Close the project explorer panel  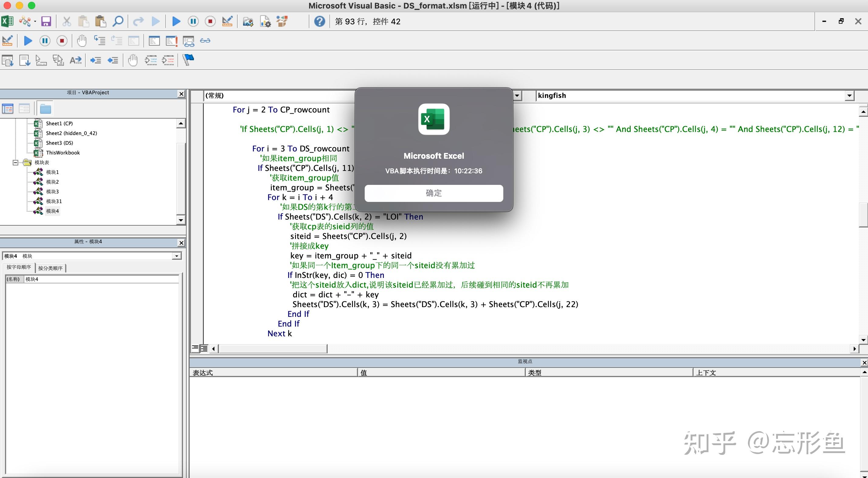tap(181, 94)
